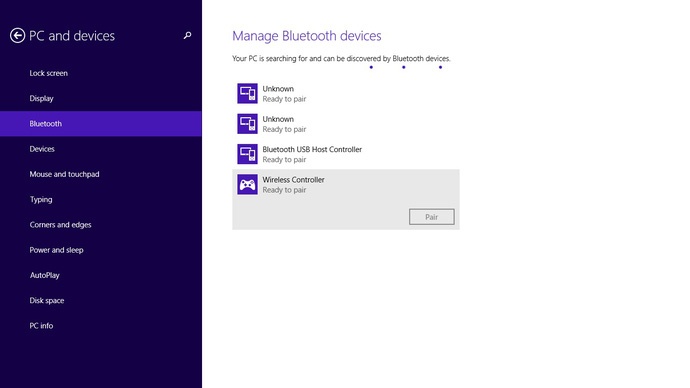Open Typing settings
This screenshot has height=388, width=690.
tap(101, 199)
